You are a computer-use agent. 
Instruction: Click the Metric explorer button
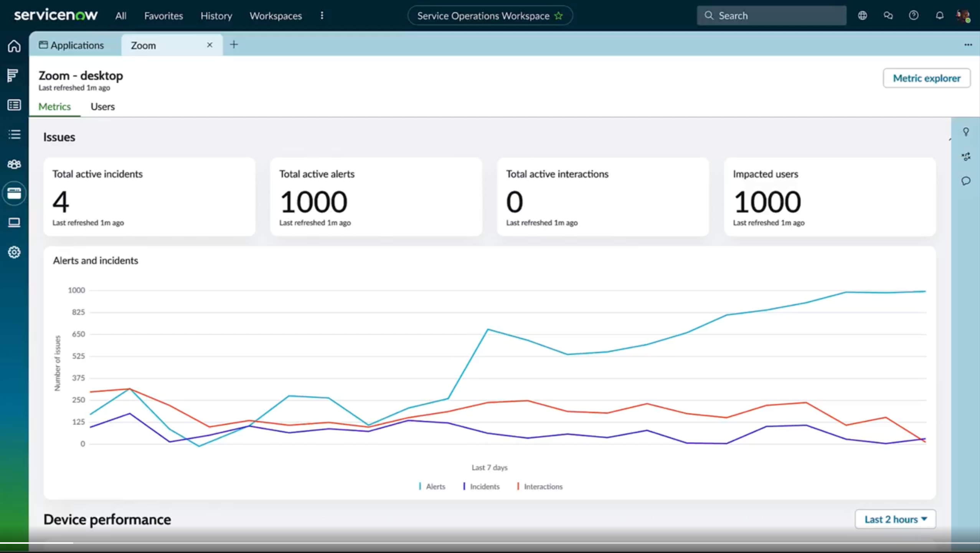926,78
